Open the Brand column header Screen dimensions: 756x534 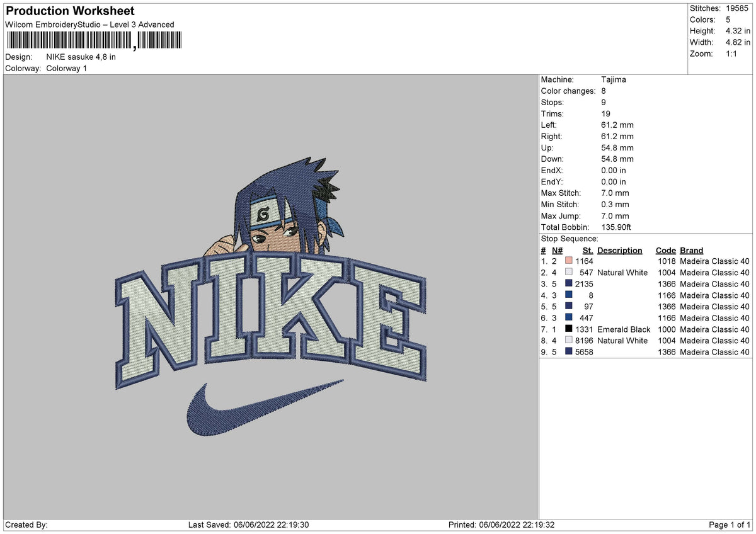tap(691, 250)
